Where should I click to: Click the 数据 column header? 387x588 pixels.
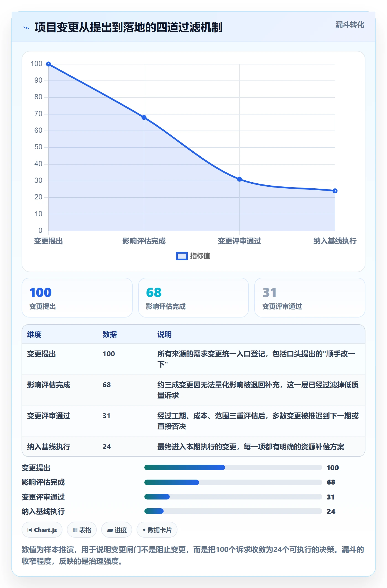[110, 334]
